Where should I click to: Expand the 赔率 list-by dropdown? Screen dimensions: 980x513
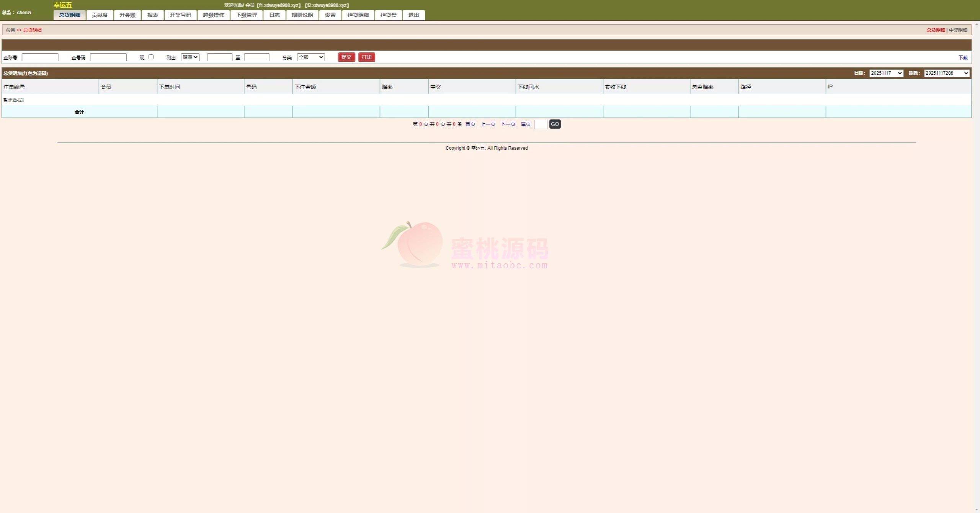pos(190,57)
